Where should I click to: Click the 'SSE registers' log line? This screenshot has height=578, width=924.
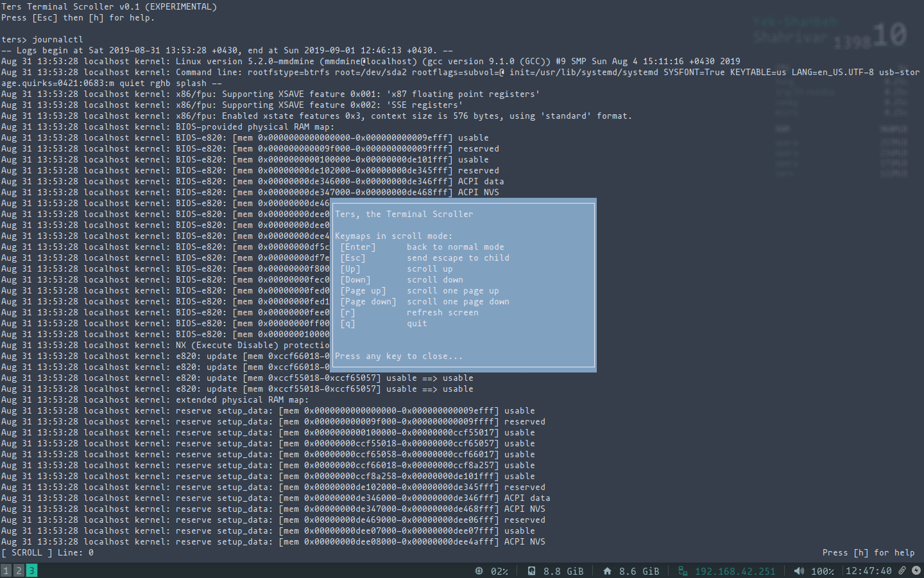[x=232, y=105]
